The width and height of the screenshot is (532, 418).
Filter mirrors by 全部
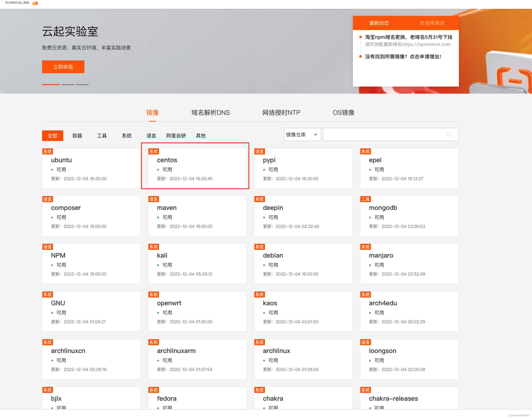click(53, 136)
